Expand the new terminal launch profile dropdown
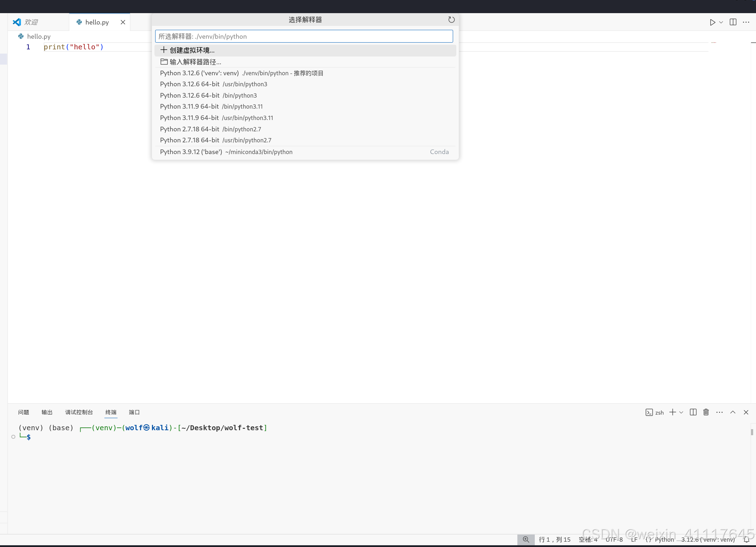The image size is (756, 547). [681, 412]
